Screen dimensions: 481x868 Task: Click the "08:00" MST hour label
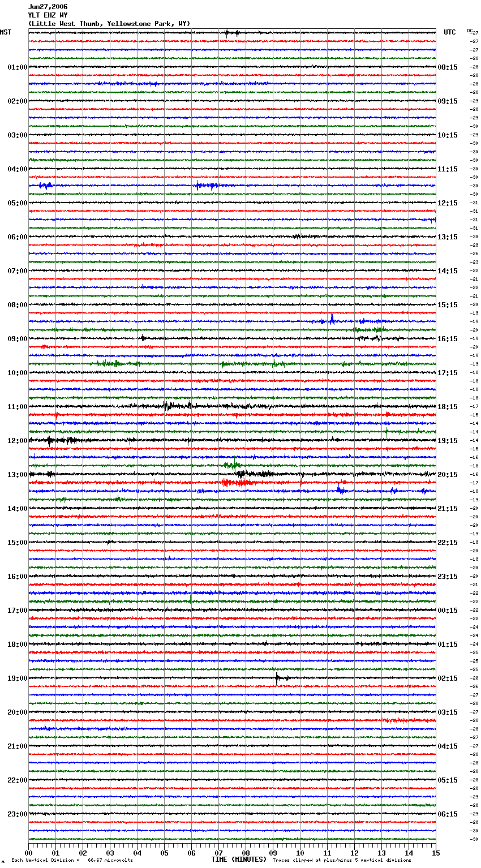tap(18, 305)
